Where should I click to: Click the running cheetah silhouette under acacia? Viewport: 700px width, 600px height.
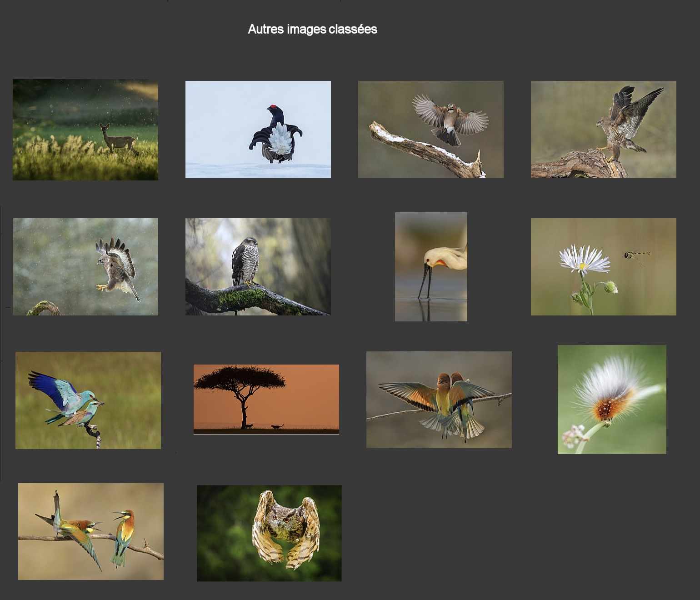[x=277, y=426]
